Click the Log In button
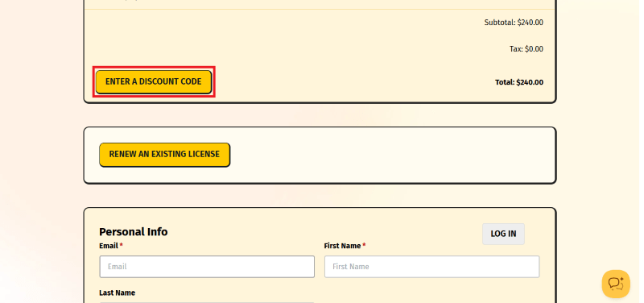 [x=503, y=234]
